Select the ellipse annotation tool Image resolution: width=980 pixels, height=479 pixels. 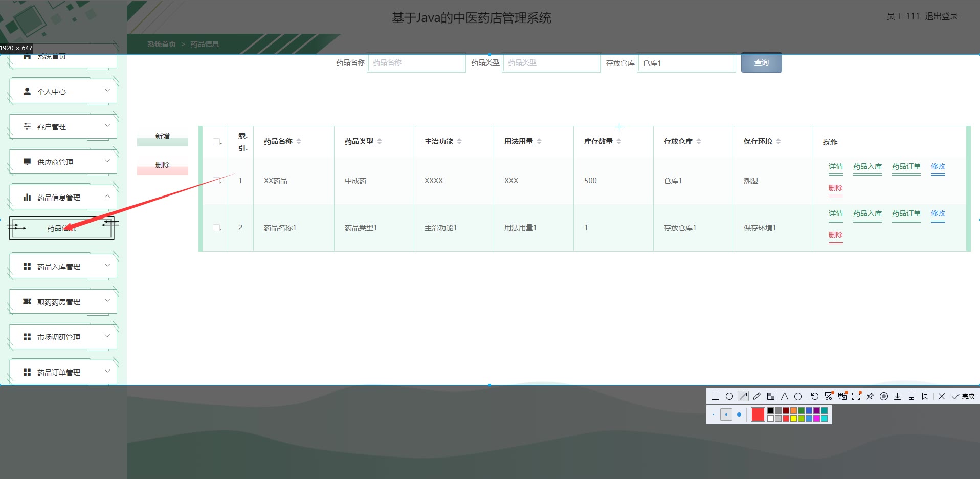tap(729, 396)
